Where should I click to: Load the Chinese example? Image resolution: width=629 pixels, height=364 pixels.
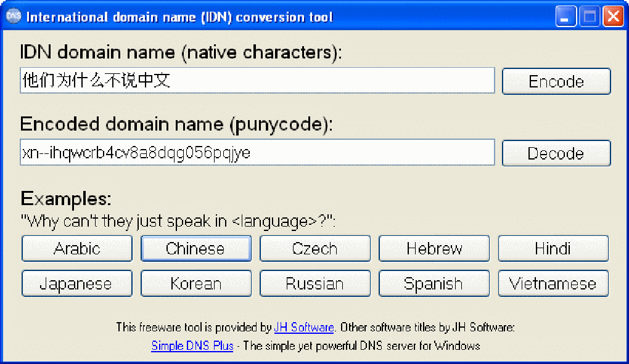pyautogui.click(x=195, y=248)
